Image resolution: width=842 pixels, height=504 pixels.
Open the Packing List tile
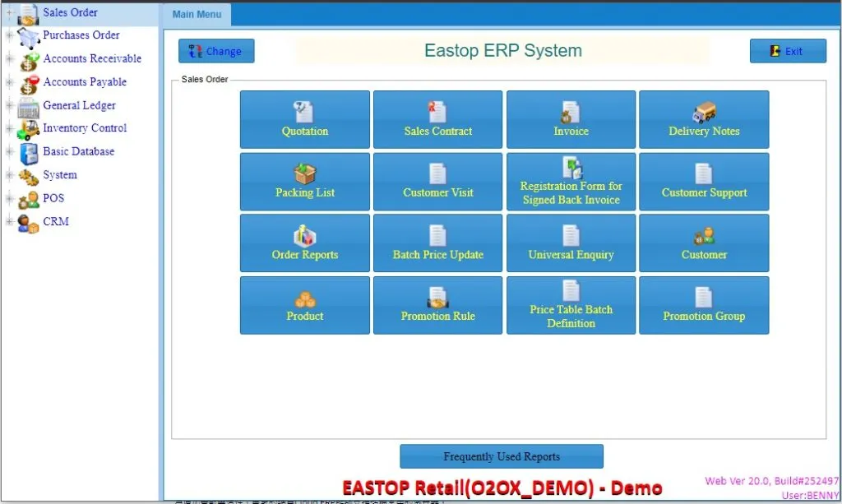(x=304, y=182)
